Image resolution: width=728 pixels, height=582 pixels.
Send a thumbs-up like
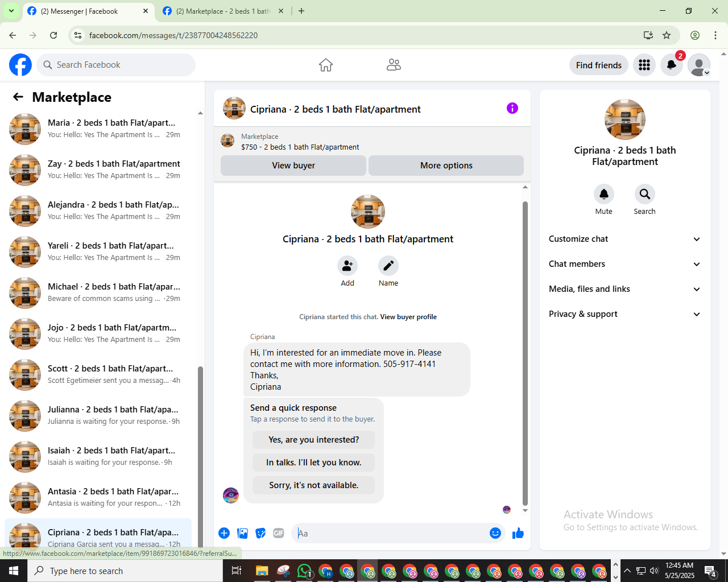point(518,533)
